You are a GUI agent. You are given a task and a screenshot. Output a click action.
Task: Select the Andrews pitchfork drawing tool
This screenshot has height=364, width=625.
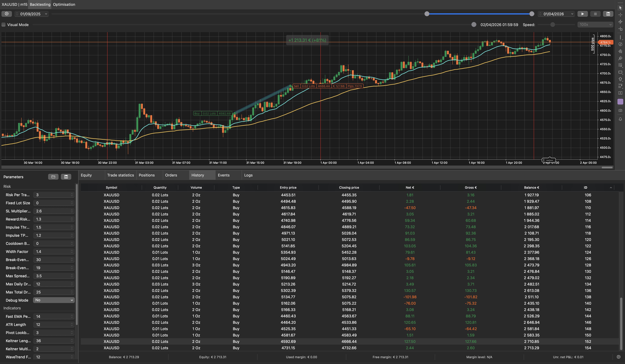tap(620, 58)
